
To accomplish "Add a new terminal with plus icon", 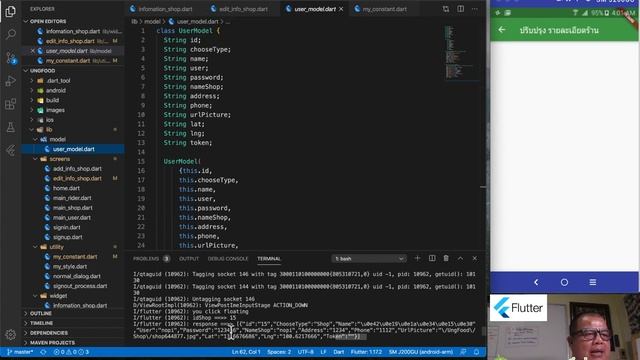I will click(417, 258).
